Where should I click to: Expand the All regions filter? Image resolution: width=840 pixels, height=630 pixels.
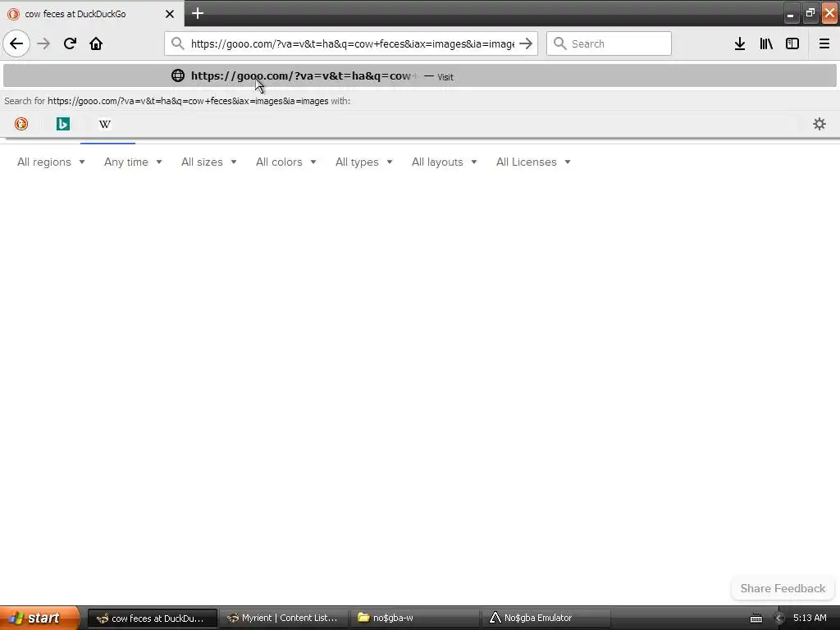(51, 162)
